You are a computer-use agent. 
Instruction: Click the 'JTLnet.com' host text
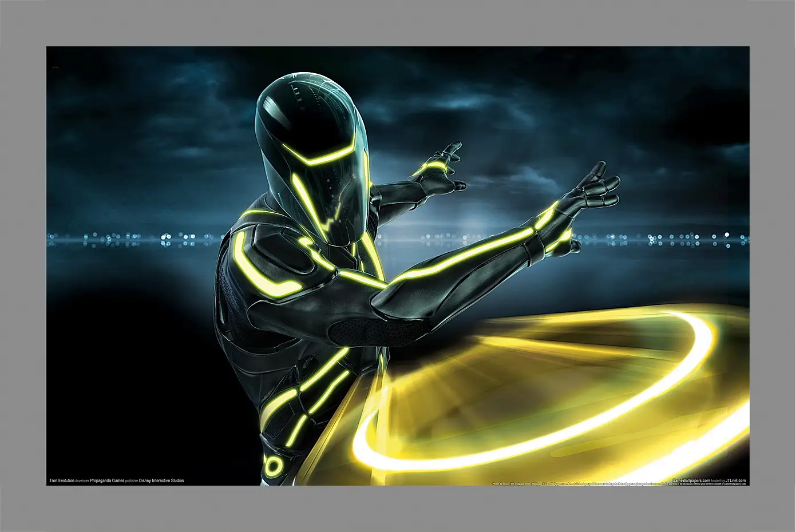coord(735,481)
